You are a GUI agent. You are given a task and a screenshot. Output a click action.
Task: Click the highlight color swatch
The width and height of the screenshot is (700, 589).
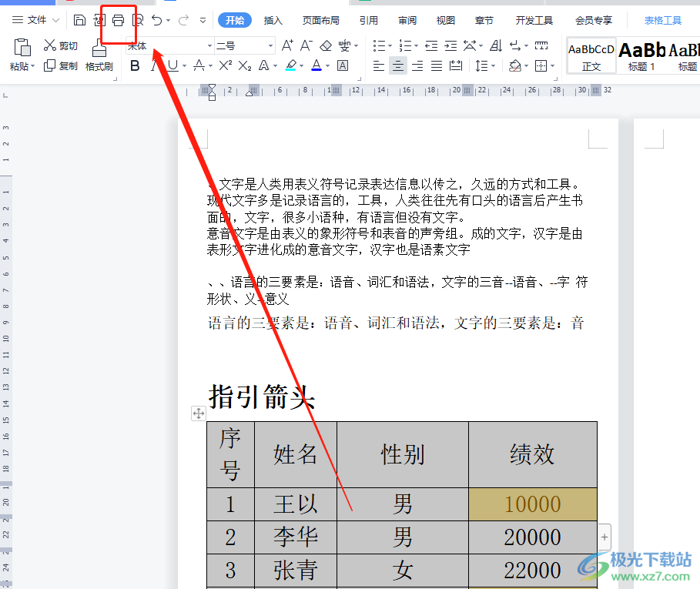pos(291,66)
